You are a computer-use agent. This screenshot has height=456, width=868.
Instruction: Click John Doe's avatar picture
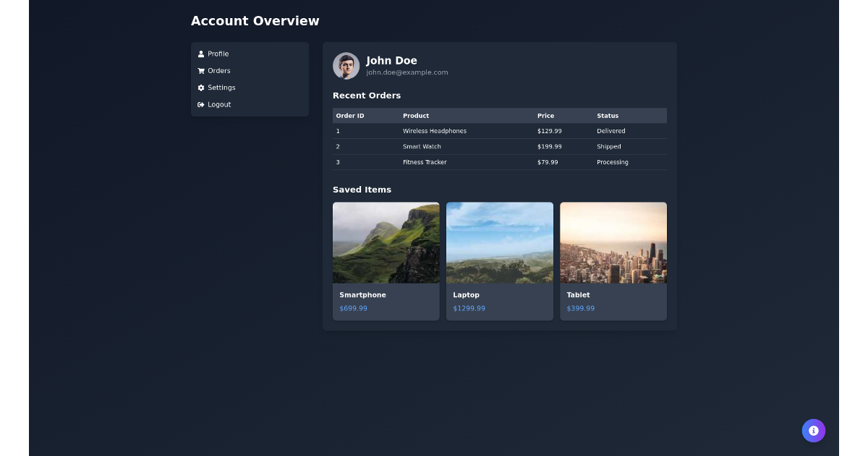[x=346, y=65]
